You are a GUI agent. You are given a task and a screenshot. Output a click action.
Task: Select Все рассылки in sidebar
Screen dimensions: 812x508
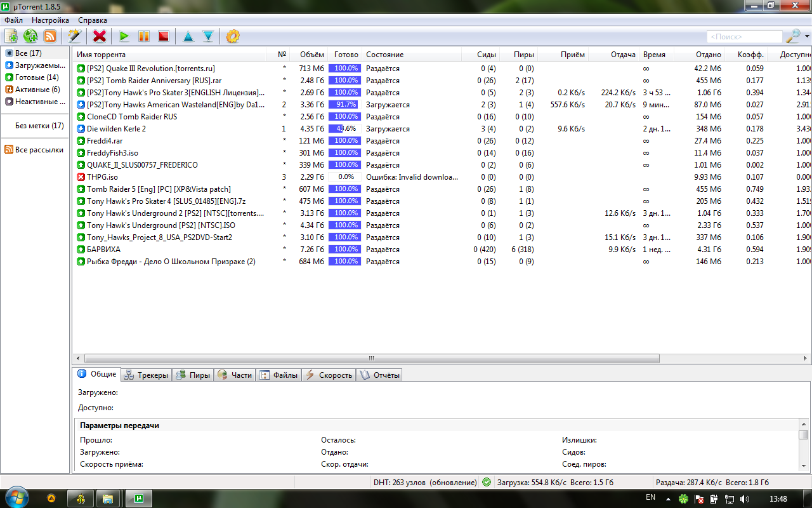click(39, 150)
